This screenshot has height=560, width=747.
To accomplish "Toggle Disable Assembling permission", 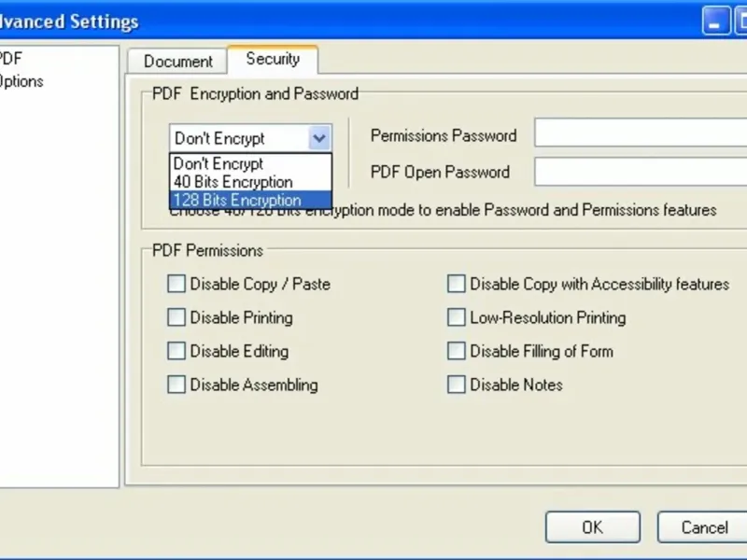I will click(x=176, y=385).
